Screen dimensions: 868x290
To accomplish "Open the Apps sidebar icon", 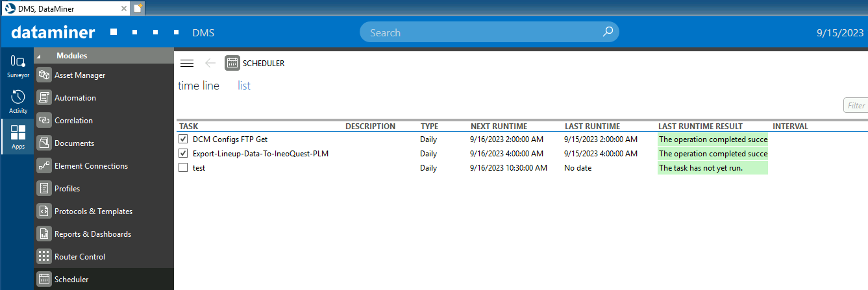I will [x=18, y=137].
